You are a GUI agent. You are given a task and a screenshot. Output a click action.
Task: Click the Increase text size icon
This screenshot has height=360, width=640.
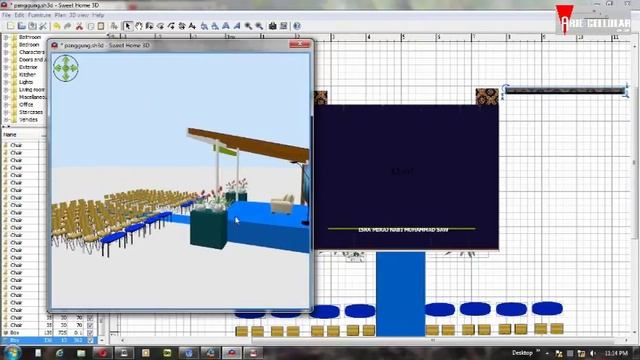coord(204,26)
